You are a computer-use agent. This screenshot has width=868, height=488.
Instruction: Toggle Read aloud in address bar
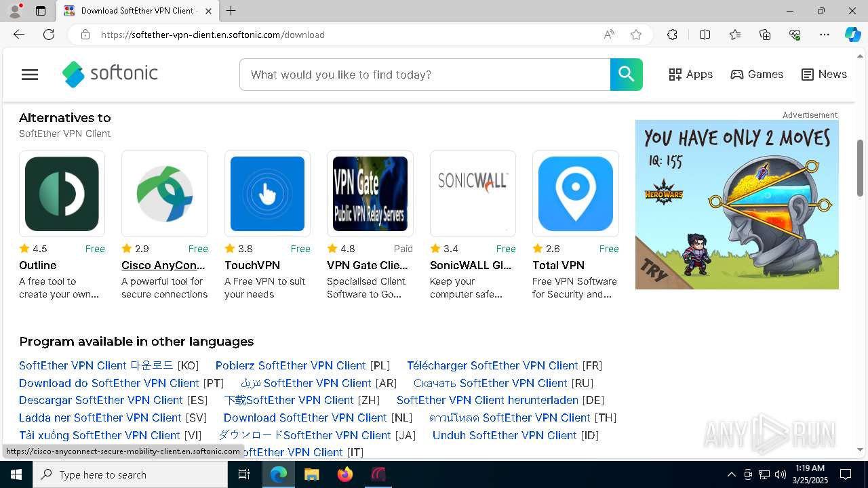609,35
